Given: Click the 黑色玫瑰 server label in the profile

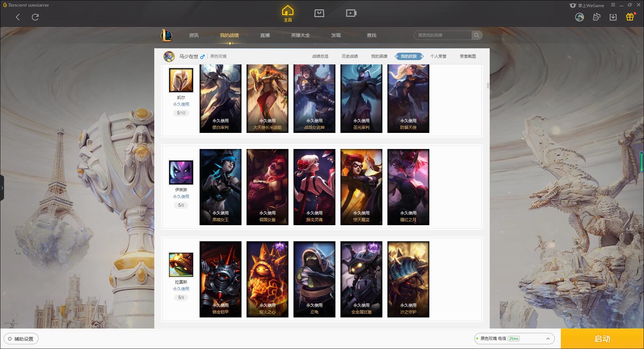Looking at the screenshot, I should point(218,56).
